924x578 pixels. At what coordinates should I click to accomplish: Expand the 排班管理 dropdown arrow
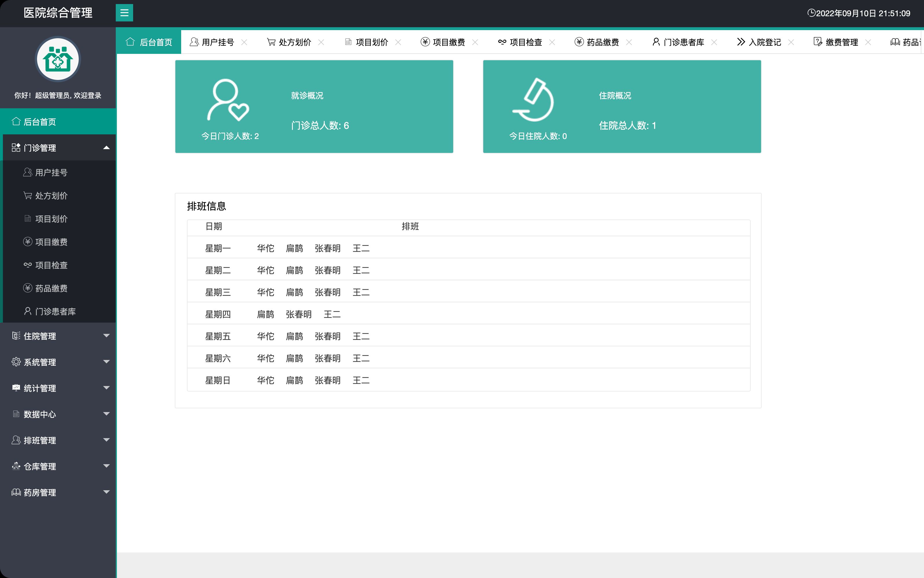coord(106,440)
